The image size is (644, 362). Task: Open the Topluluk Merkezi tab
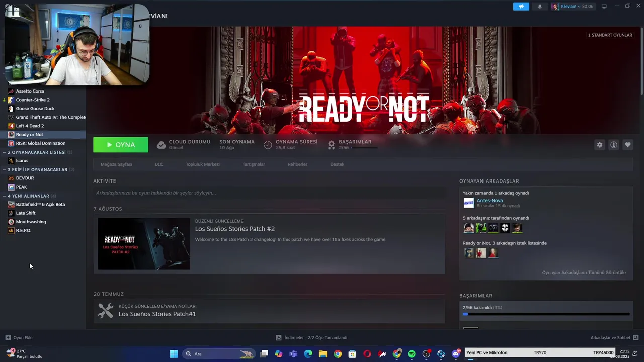click(203, 164)
